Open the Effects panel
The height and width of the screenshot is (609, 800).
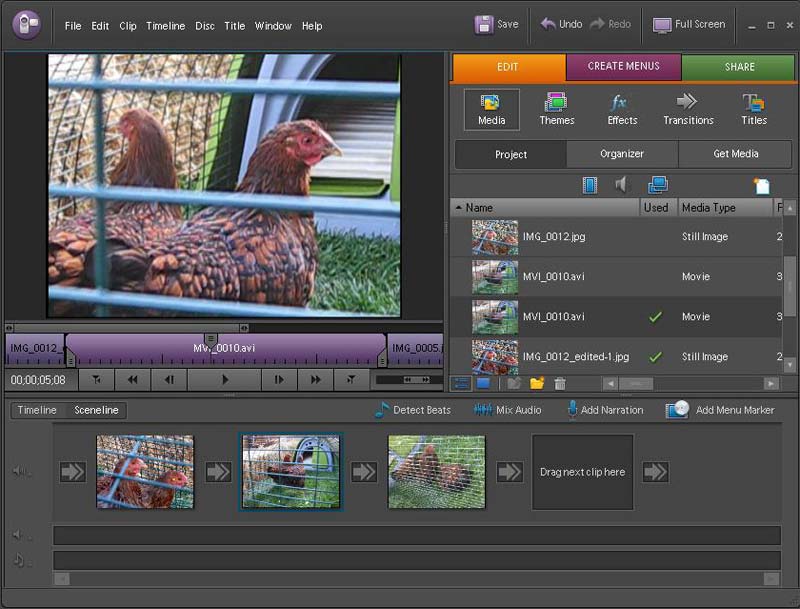(x=622, y=109)
